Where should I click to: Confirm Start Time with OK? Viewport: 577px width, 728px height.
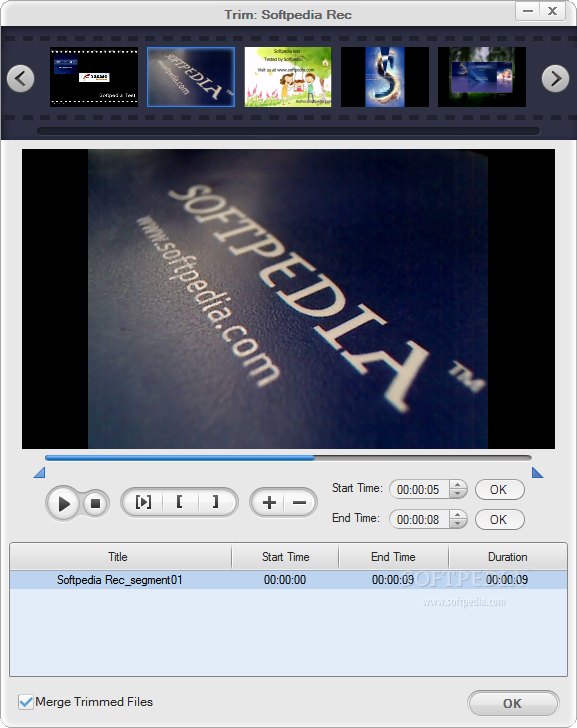(499, 489)
